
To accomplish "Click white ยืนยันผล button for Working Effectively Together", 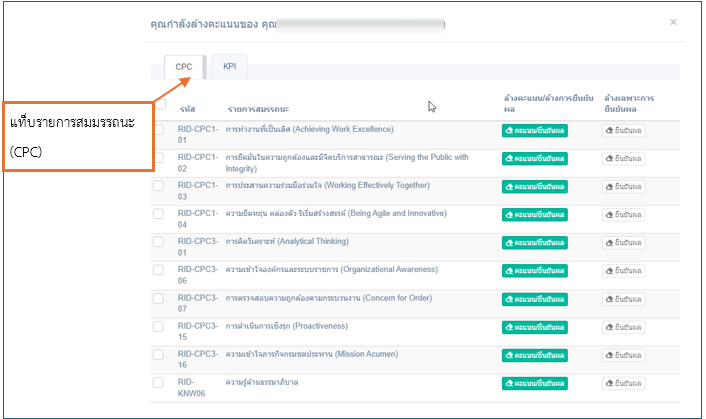I will pos(624,186).
